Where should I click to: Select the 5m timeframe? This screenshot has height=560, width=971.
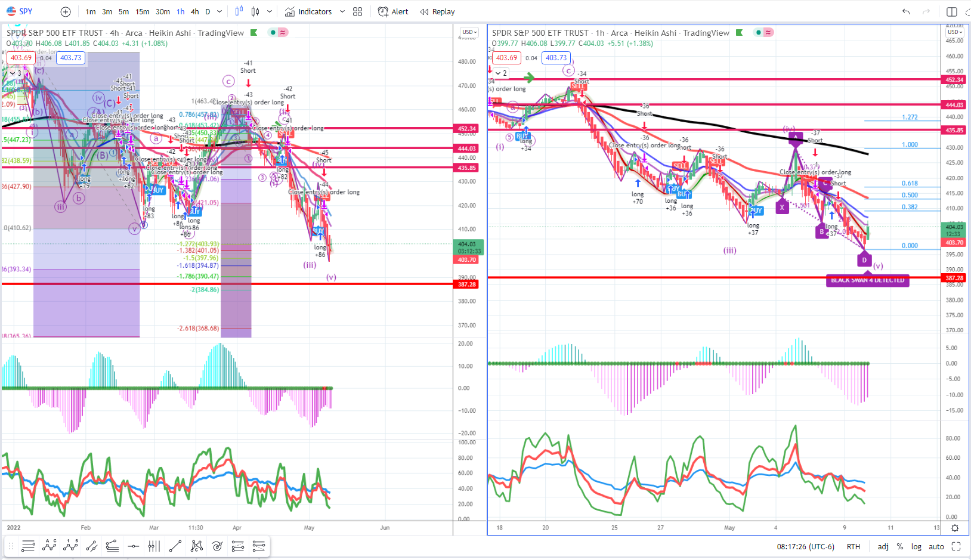point(123,12)
